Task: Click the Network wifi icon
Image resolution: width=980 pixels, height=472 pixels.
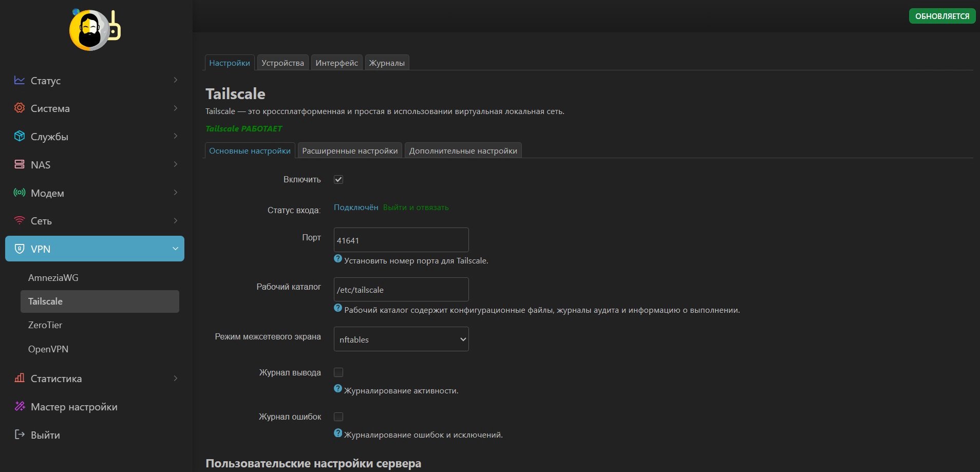Action: coord(20,220)
